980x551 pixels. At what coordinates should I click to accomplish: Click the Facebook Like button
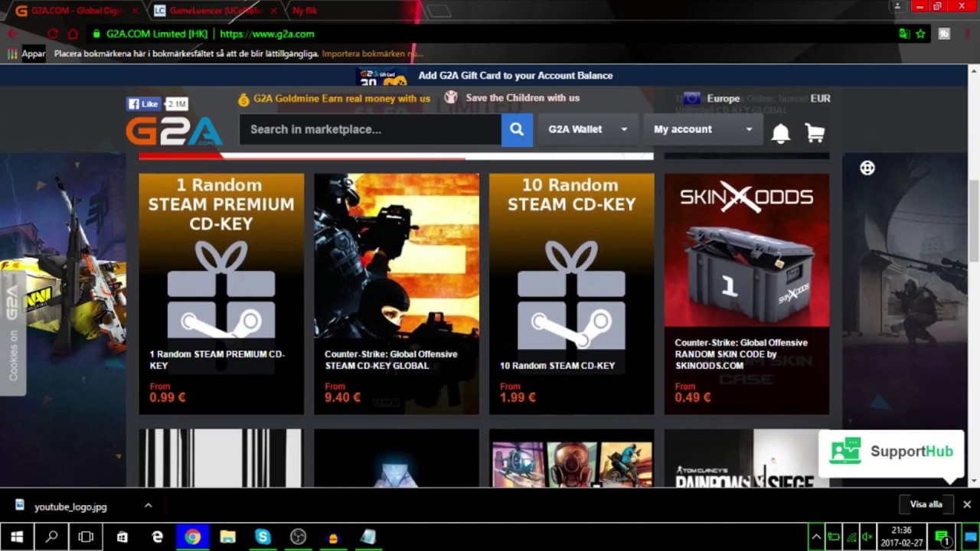point(144,104)
